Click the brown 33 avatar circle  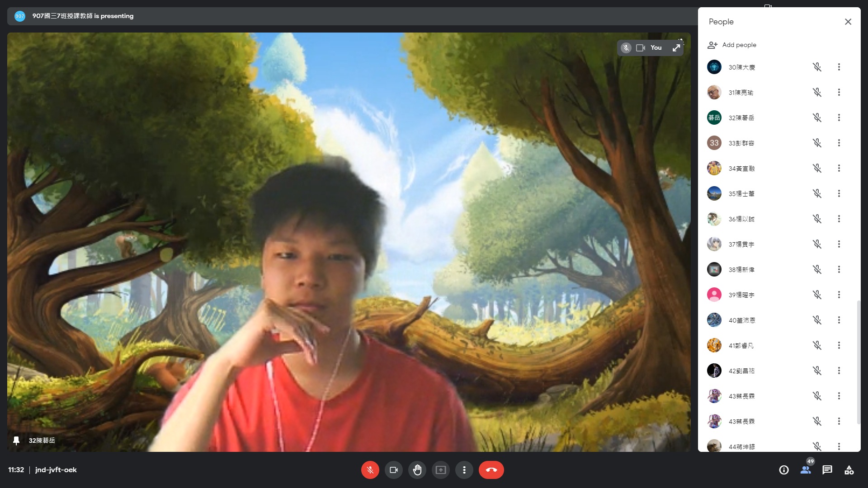point(714,143)
